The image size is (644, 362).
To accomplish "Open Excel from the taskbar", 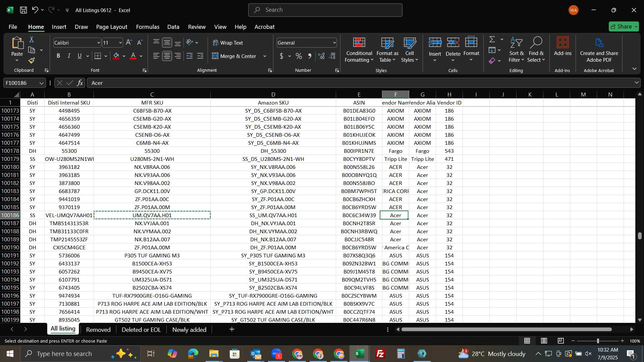I will pos(360,354).
